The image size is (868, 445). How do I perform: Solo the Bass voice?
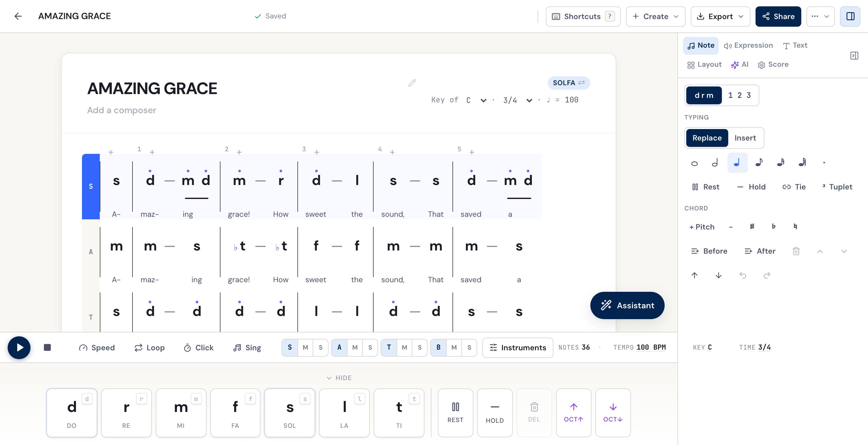469,347
